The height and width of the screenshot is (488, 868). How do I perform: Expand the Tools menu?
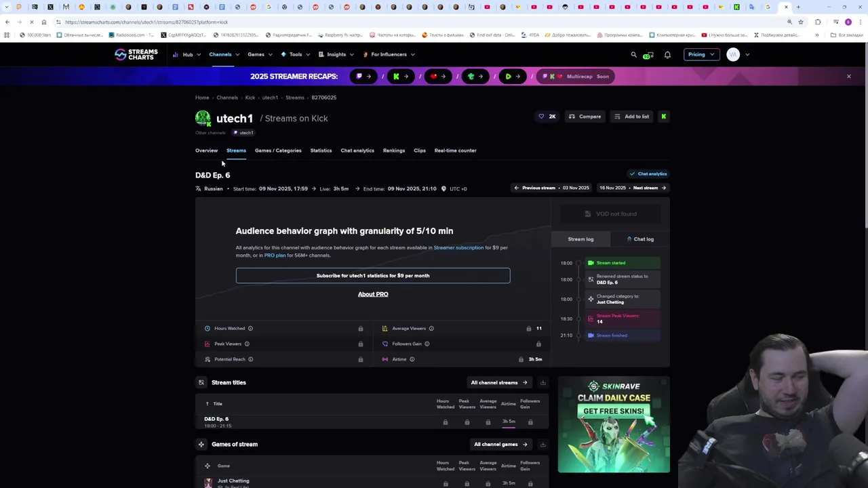(x=295, y=54)
